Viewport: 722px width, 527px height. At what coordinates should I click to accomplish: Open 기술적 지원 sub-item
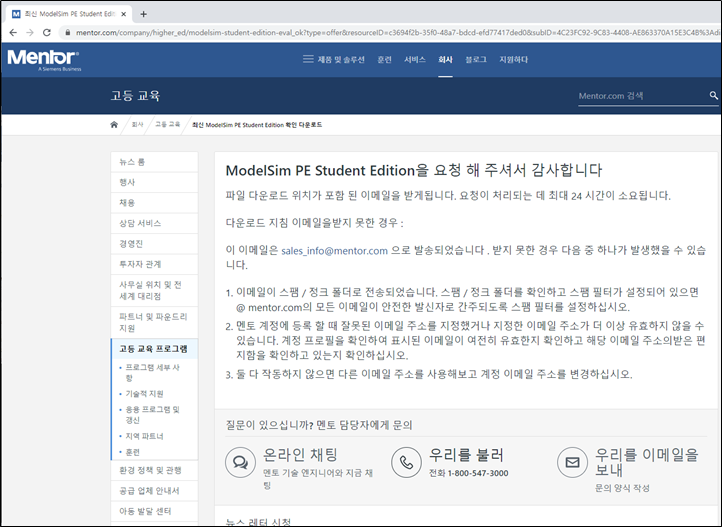coord(144,394)
